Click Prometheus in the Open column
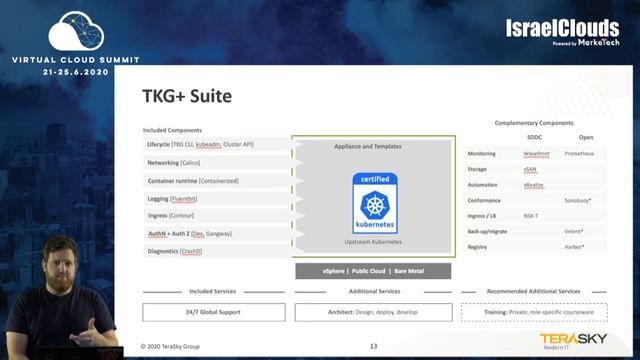 coord(579,153)
